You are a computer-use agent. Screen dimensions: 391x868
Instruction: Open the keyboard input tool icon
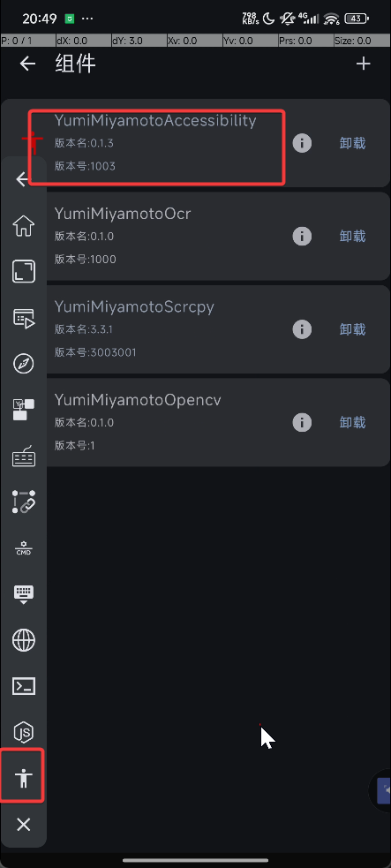coord(23,457)
